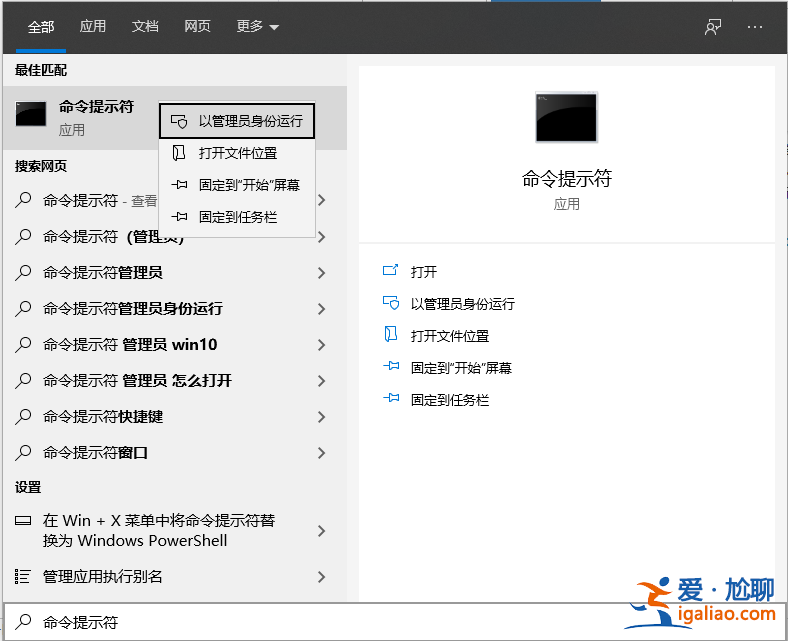Open the 更多 dropdown
Viewport: 788px width, 641px height.
[257, 27]
